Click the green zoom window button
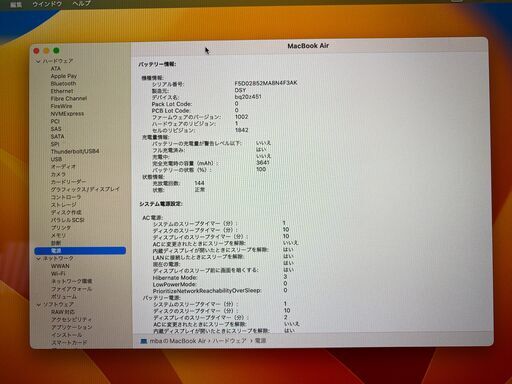 (x=56, y=51)
